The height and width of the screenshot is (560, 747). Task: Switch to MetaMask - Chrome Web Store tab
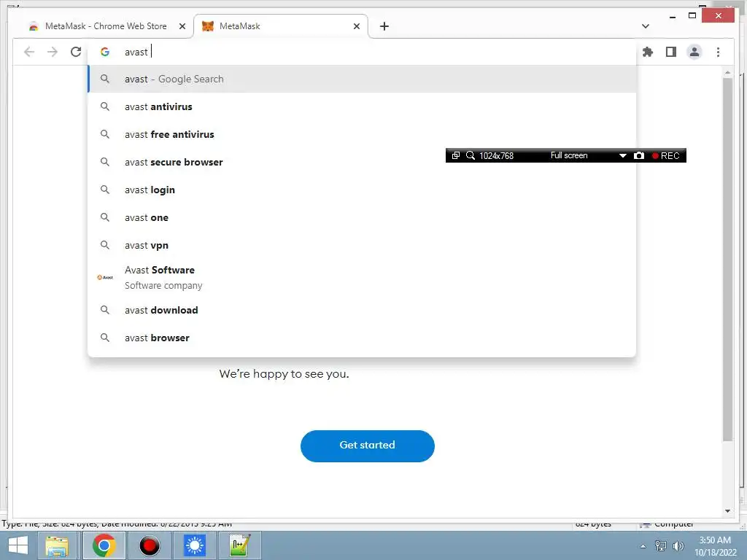pyautogui.click(x=106, y=26)
